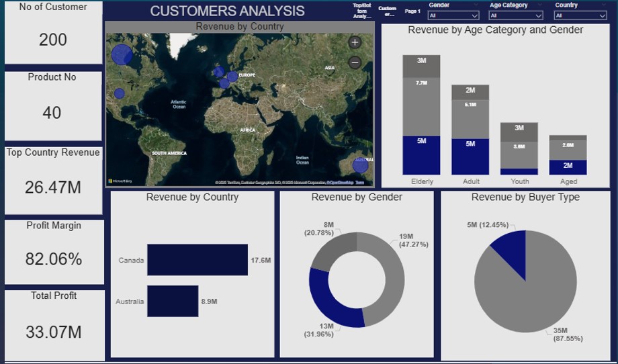Select the large Canada bubble on the map
The image size is (618, 364).
click(122, 55)
